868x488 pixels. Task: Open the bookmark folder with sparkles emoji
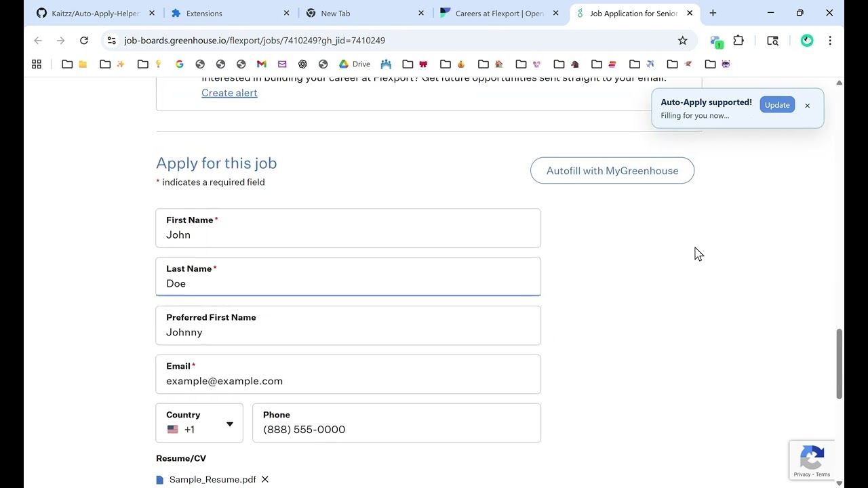tap(112, 64)
